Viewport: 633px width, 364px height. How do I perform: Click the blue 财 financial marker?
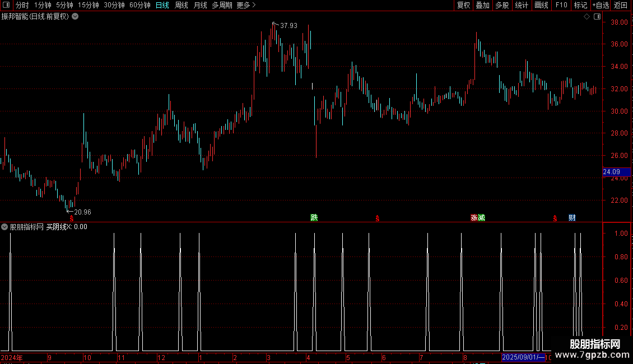tap(572, 217)
